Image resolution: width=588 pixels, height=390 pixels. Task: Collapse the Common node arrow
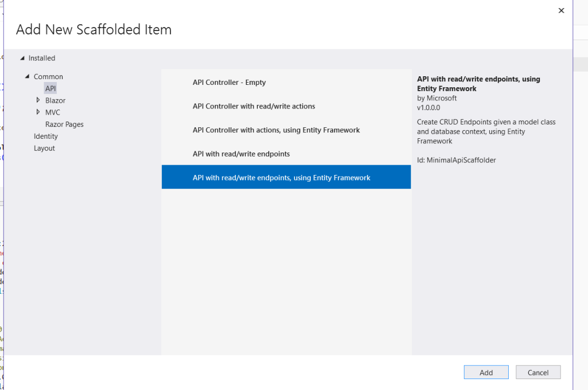point(27,77)
